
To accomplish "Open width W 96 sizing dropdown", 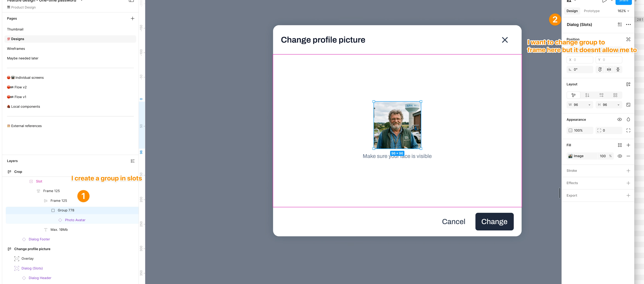I will coord(589,105).
